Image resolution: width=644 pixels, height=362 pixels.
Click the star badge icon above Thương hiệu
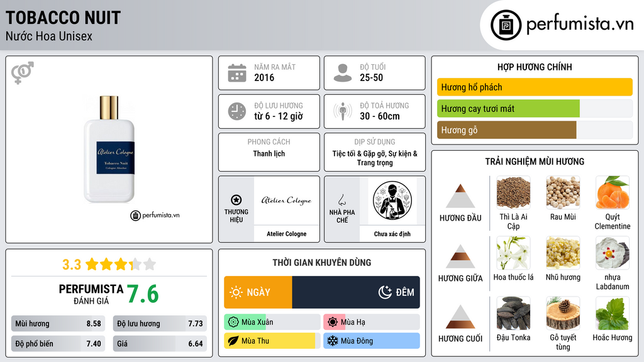coord(236,200)
